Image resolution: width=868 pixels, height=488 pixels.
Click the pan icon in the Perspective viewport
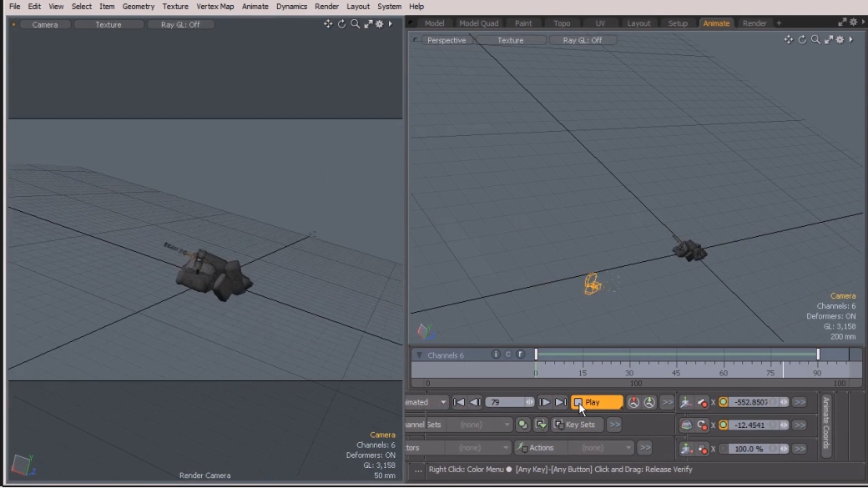[788, 40]
